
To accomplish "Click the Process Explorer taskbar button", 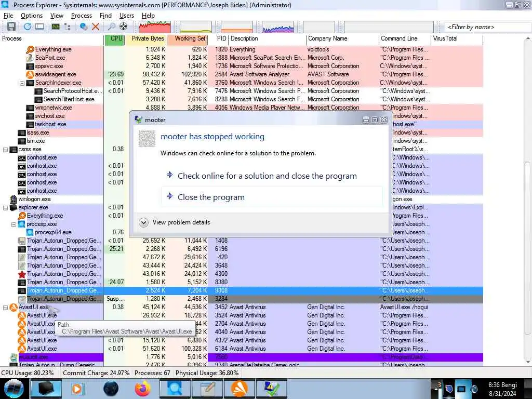I will (175, 389).
